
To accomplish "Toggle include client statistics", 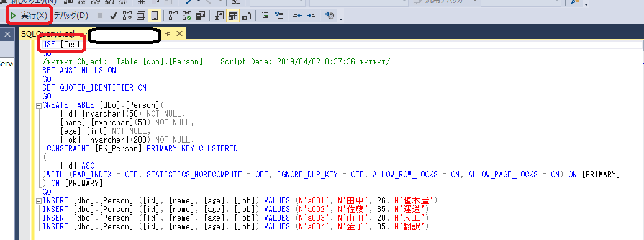I will 201,16.
